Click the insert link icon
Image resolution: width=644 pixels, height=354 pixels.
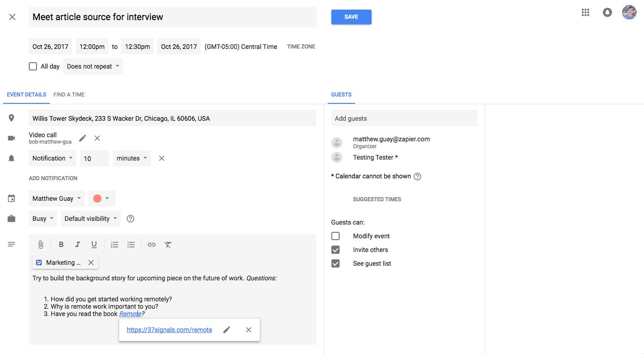click(152, 245)
